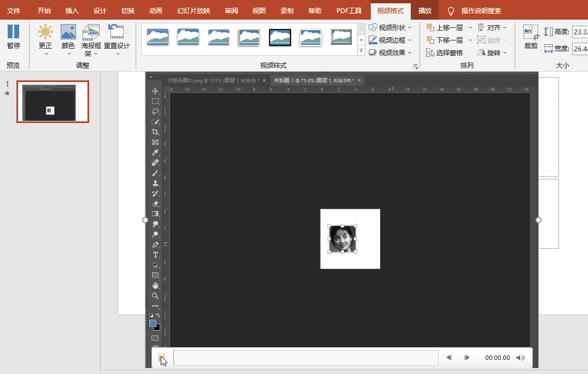The image size is (588, 374).
Task: Apply the second video style in gallery
Action: pos(188,37)
